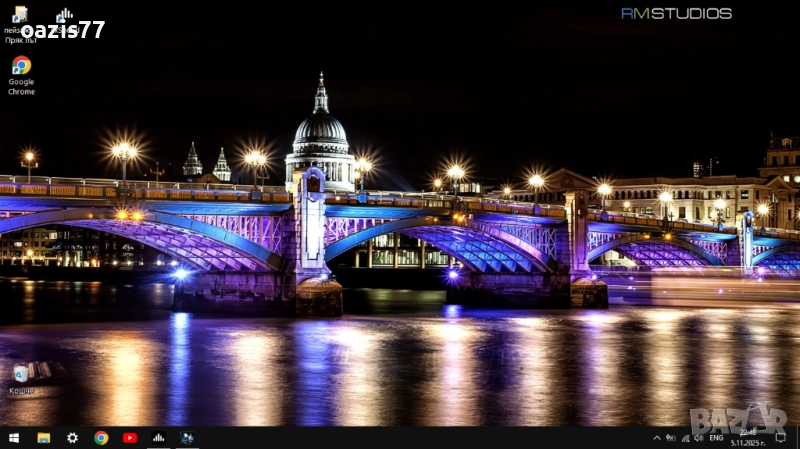This screenshot has width=800, height=449.
Task: Click the battery status tray icon
Action: (x=671, y=438)
